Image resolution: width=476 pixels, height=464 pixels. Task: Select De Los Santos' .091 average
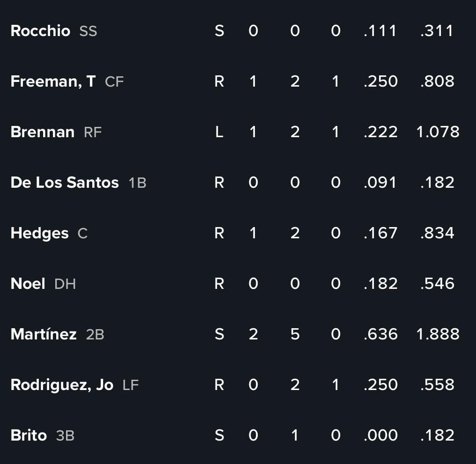[380, 183]
